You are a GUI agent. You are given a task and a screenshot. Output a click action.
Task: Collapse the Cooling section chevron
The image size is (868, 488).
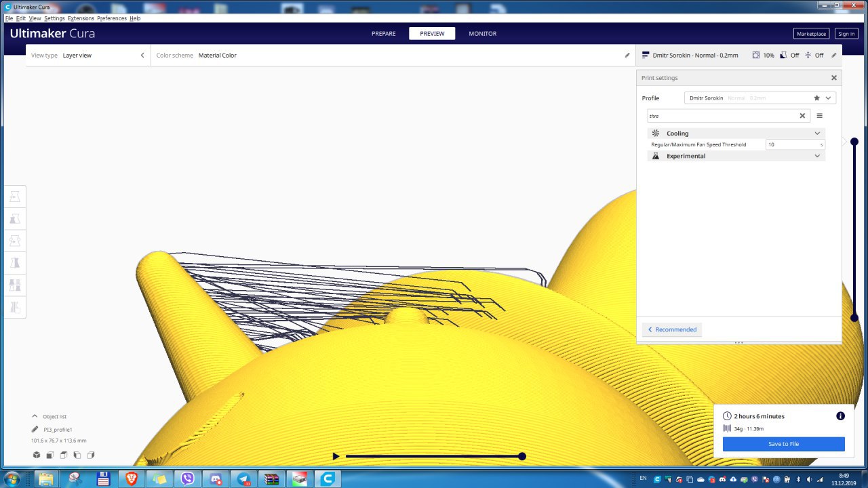(817, 134)
